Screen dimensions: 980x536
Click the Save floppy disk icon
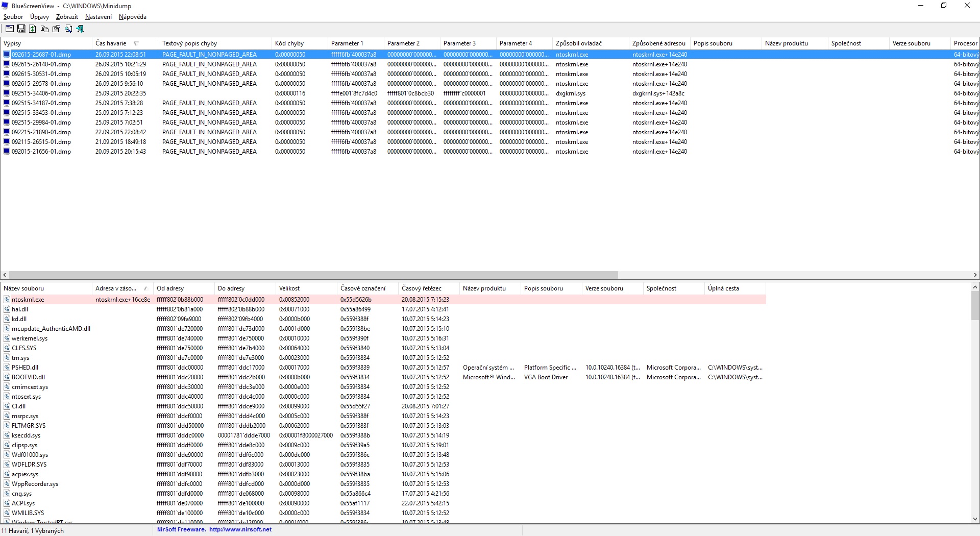[x=21, y=29]
